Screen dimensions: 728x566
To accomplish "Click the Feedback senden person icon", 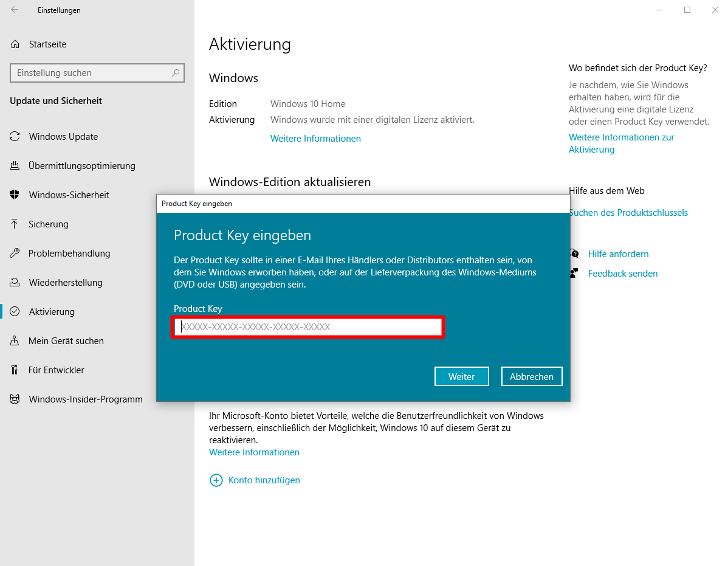I will click(x=574, y=274).
